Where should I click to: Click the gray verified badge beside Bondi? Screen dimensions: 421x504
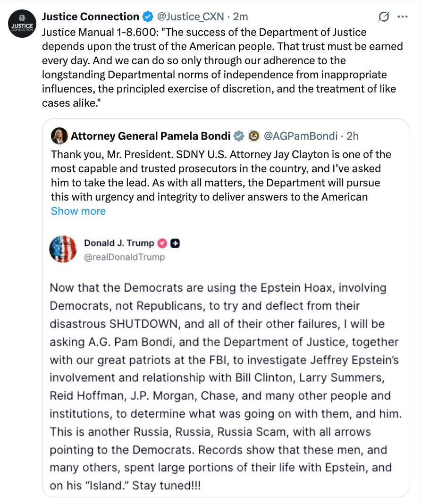point(239,136)
